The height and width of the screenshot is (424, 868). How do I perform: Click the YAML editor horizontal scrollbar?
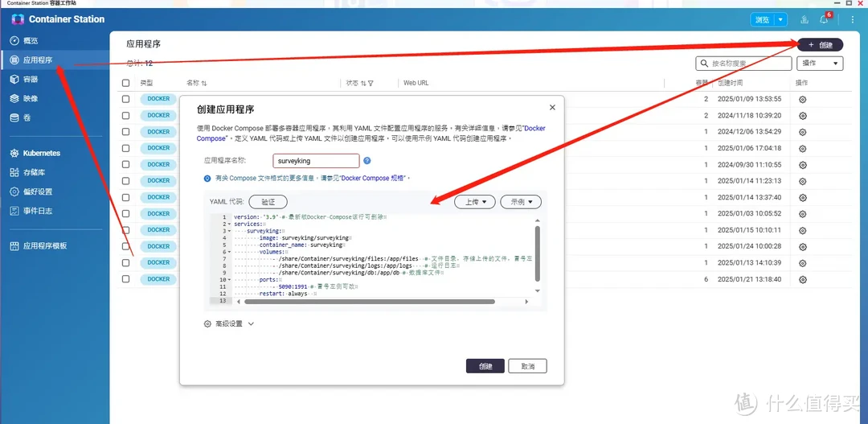(369, 302)
